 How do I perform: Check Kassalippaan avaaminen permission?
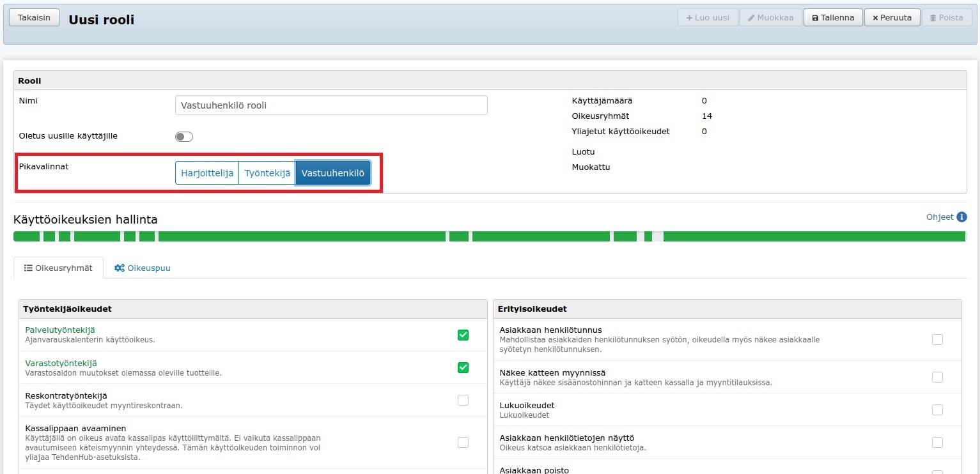coord(463,442)
